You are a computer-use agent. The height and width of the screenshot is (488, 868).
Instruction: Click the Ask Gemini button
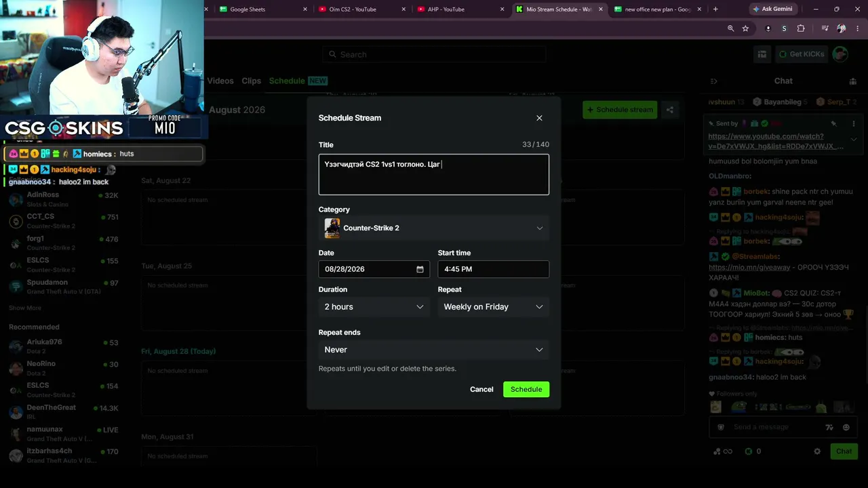point(772,9)
